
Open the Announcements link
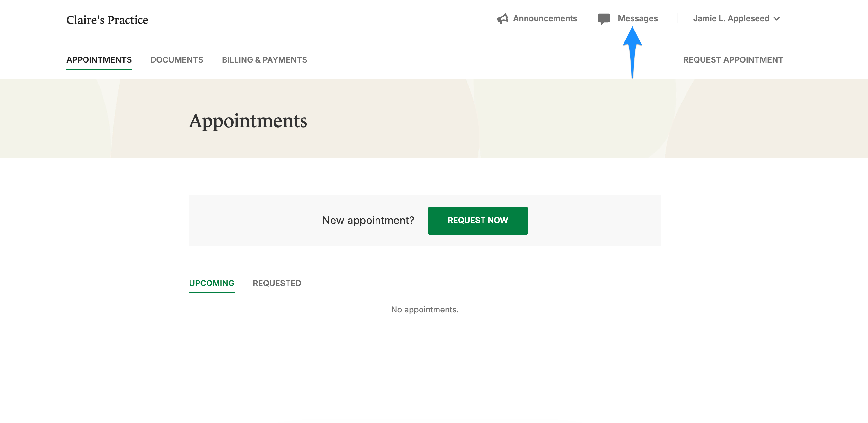click(x=545, y=19)
